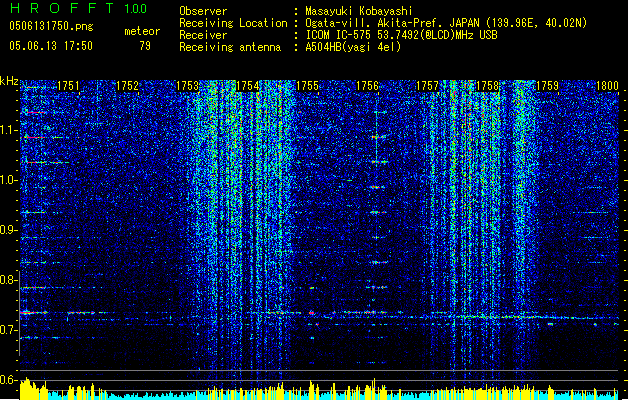Click the kHz axis unit label
Viewport: 629px width, 400px height.
click(9, 81)
